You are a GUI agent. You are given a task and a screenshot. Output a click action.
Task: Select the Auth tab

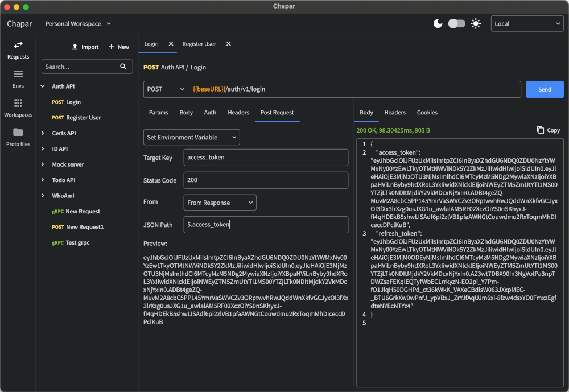pyautogui.click(x=210, y=113)
